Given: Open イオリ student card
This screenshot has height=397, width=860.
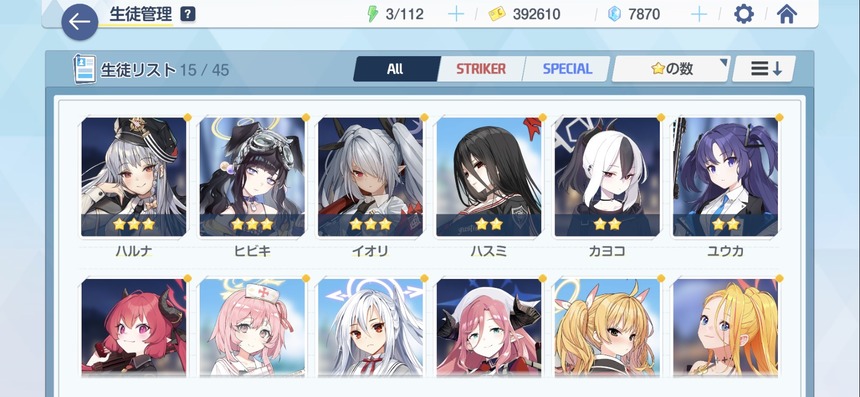Looking at the screenshot, I should [370, 177].
